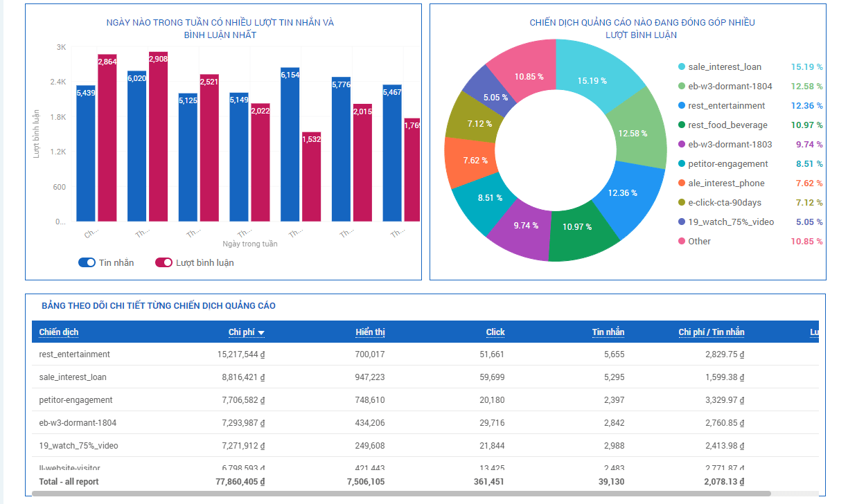Viewport: 848px width, 504px height.
Task: Click the sale_interest_loan legend color dot
Action: pos(682,67)
